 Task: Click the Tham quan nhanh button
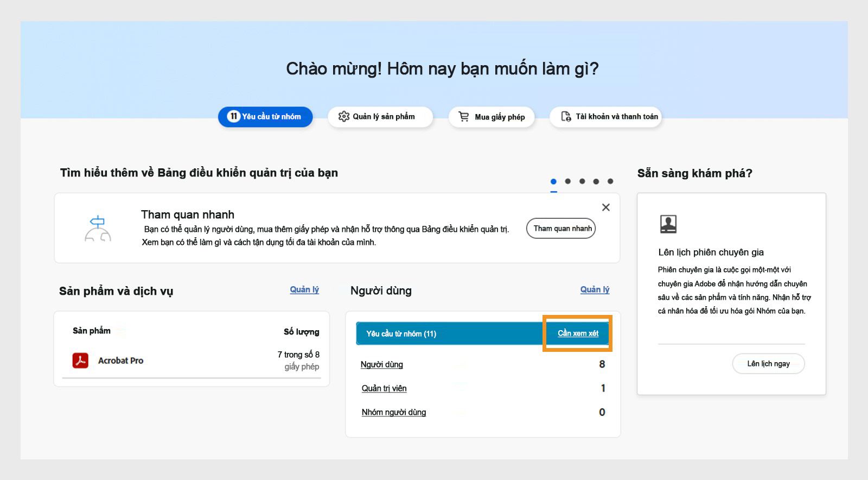click(x=561, y=229)
